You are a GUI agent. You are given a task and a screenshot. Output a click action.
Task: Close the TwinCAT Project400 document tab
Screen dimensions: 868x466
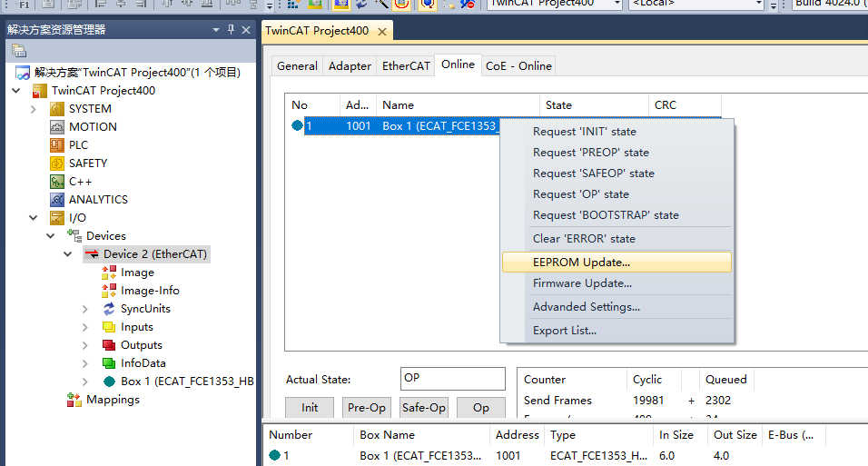point(382,32)
